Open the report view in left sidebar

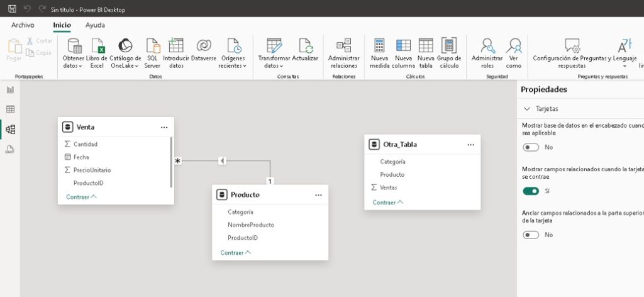pos(10,90)
